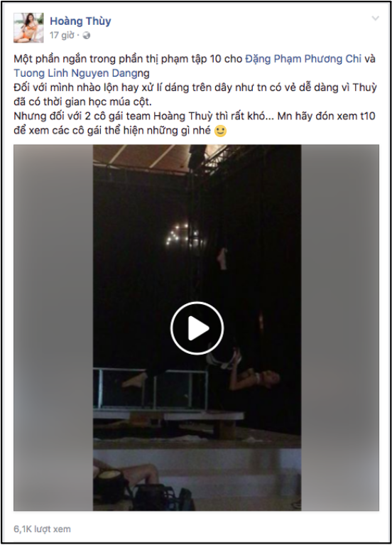Open Hoàng Thùy's profile picture
Viewport: 392px width, 545px height.
tap(28, 28)
